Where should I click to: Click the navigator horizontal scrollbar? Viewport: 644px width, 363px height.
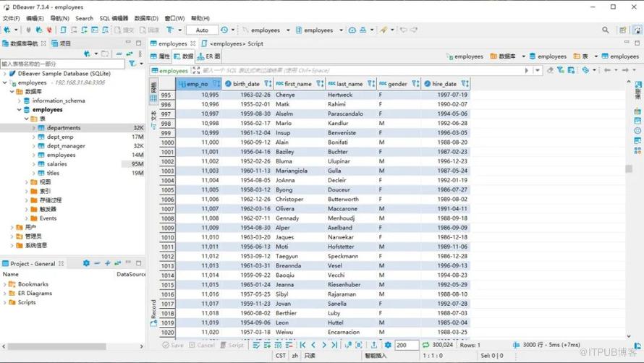(56, 346)
